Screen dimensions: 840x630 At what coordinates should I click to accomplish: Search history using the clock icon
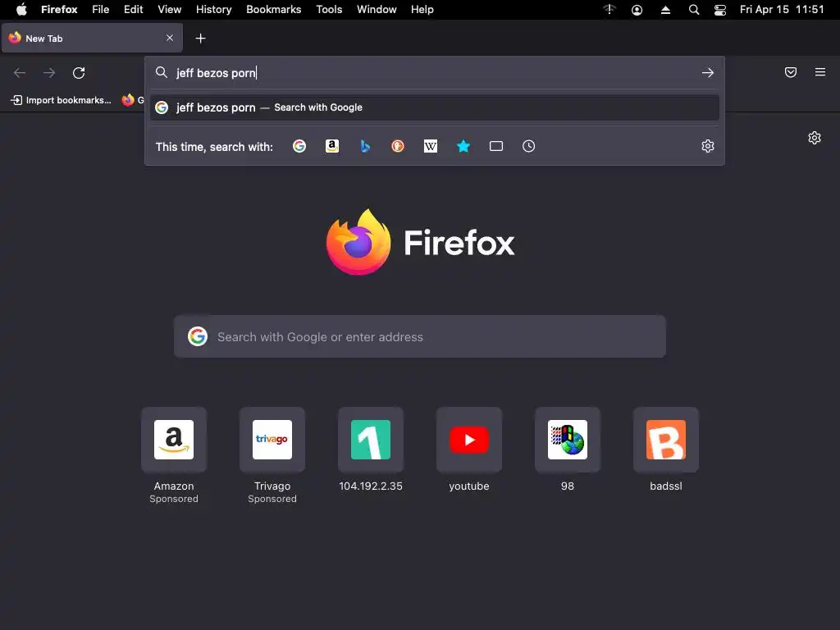point(529,146)
